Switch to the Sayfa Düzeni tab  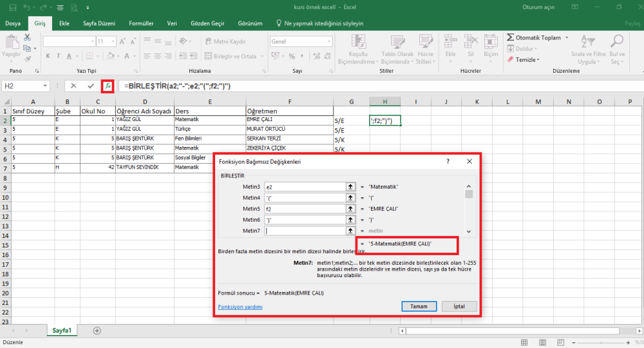click(x=99, y=23)
